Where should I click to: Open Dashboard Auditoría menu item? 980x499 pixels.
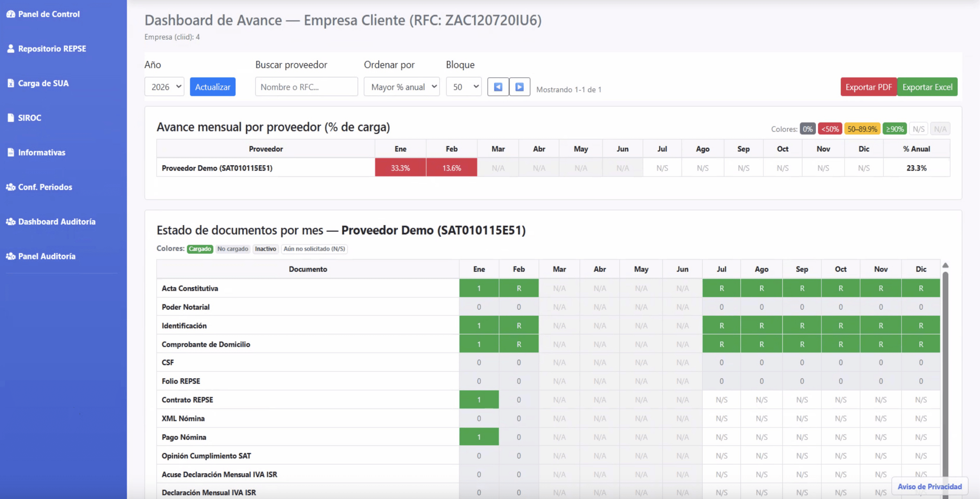coord(57,222)
